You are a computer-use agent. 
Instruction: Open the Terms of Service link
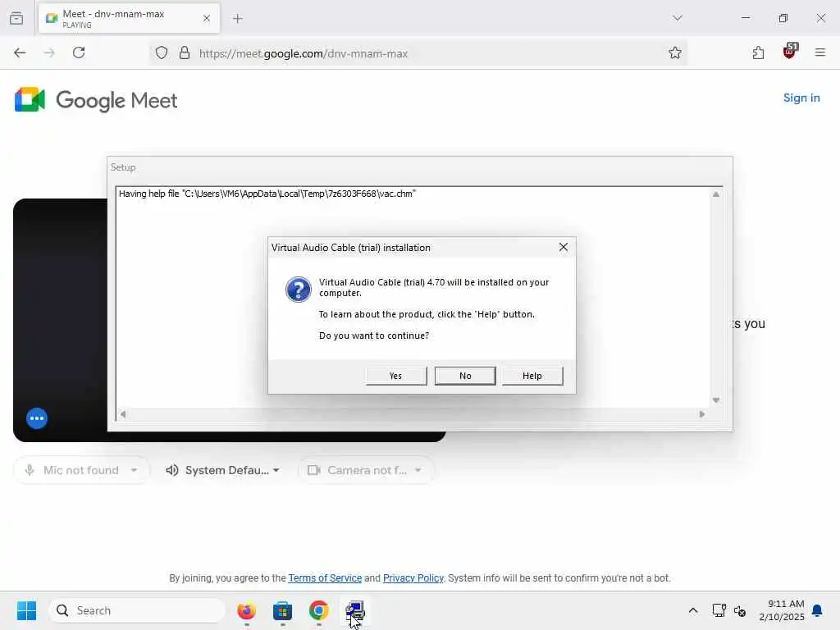(325, 578)
